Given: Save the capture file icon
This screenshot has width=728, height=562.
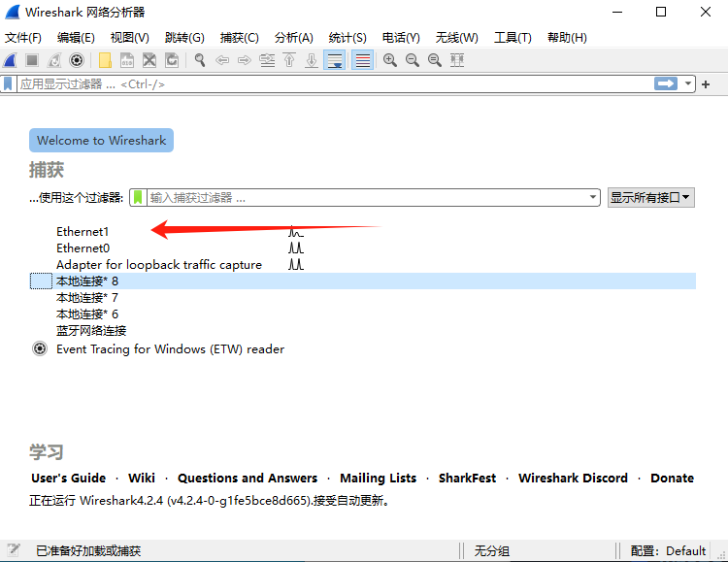Looking at the screenshot, I should tap(127, 60).
